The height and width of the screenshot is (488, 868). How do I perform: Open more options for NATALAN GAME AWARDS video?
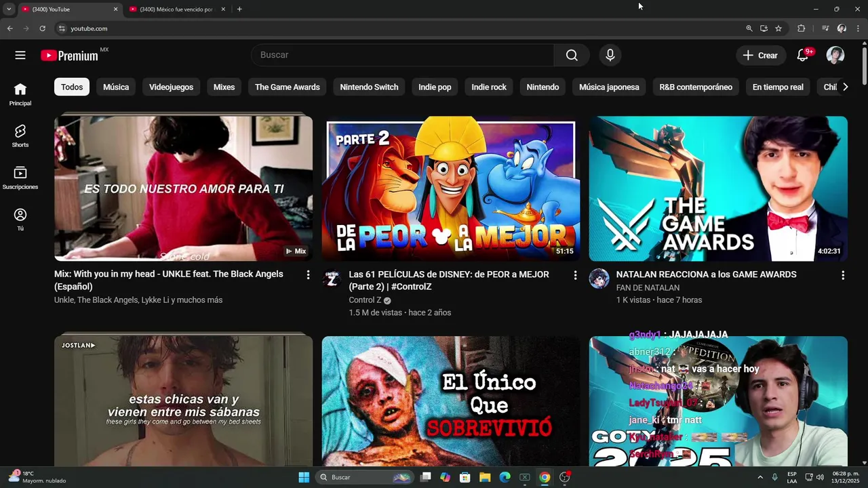tap(843, 275)
